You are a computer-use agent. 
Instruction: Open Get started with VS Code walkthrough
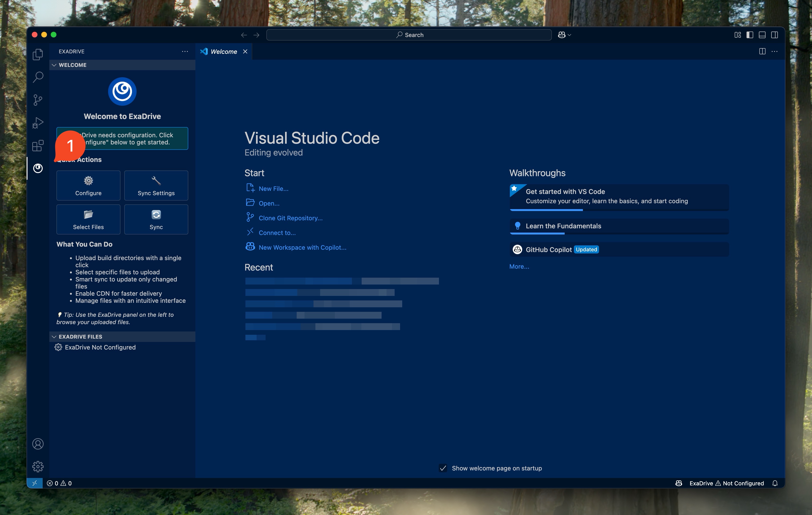click(619, 197)
